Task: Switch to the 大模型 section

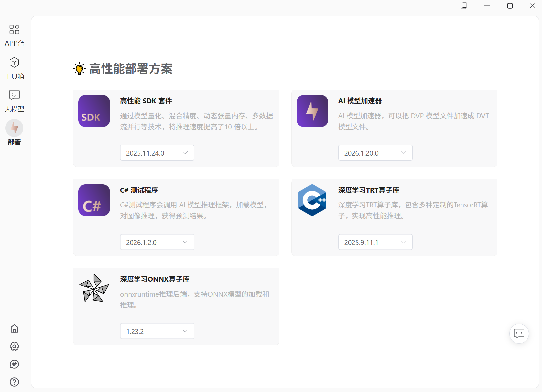Action: 14,101
